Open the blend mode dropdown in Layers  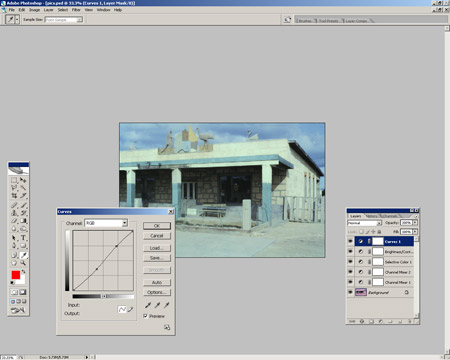coord(379,223)
